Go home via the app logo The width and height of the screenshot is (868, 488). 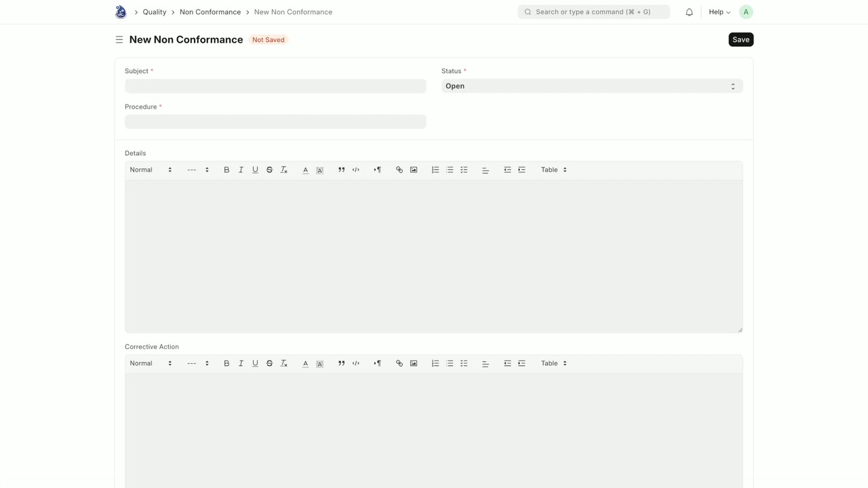pyautogui.click(x=121, y=12)
